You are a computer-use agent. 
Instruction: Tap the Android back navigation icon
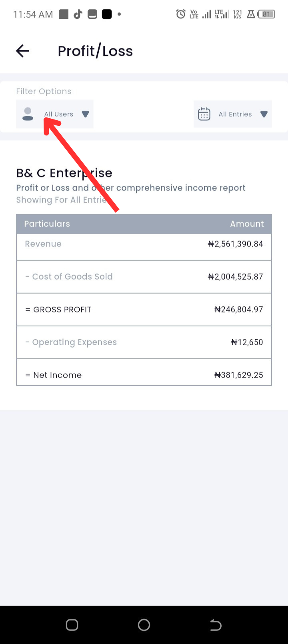[216, 625]
